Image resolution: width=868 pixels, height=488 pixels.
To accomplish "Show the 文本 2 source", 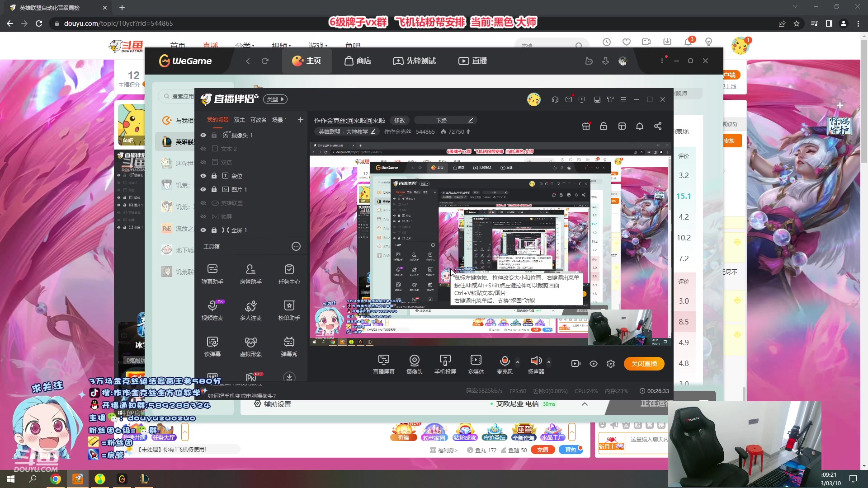I will coord(203,149).
